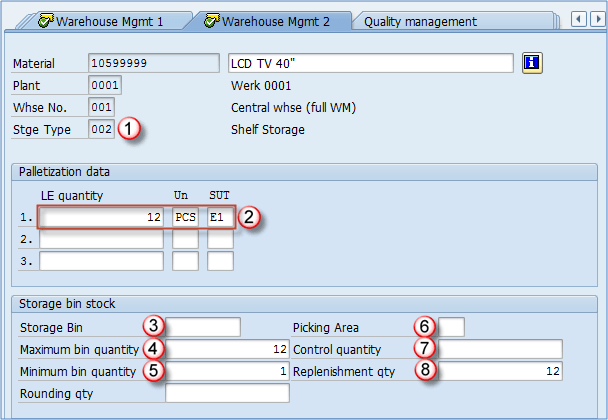The width and height of the screenshot is (608, 420).
Task: Click the third row SUT field
Action: 220,261
